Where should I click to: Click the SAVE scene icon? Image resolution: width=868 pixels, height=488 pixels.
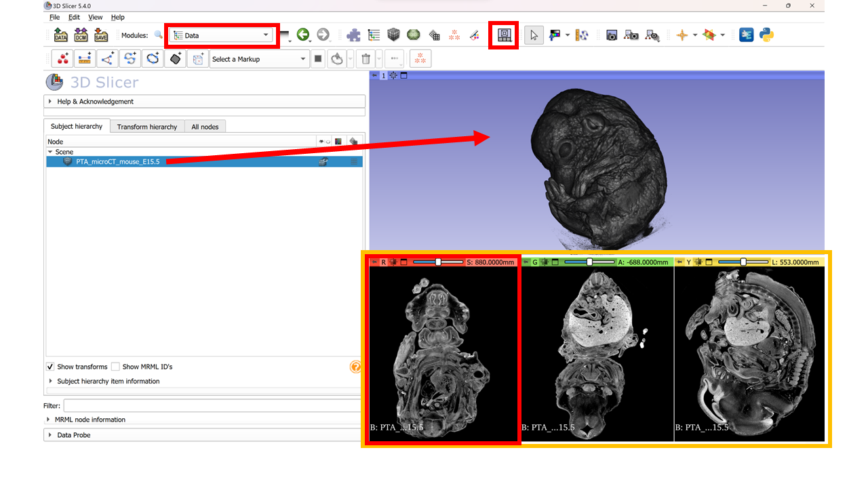point(101,35)
